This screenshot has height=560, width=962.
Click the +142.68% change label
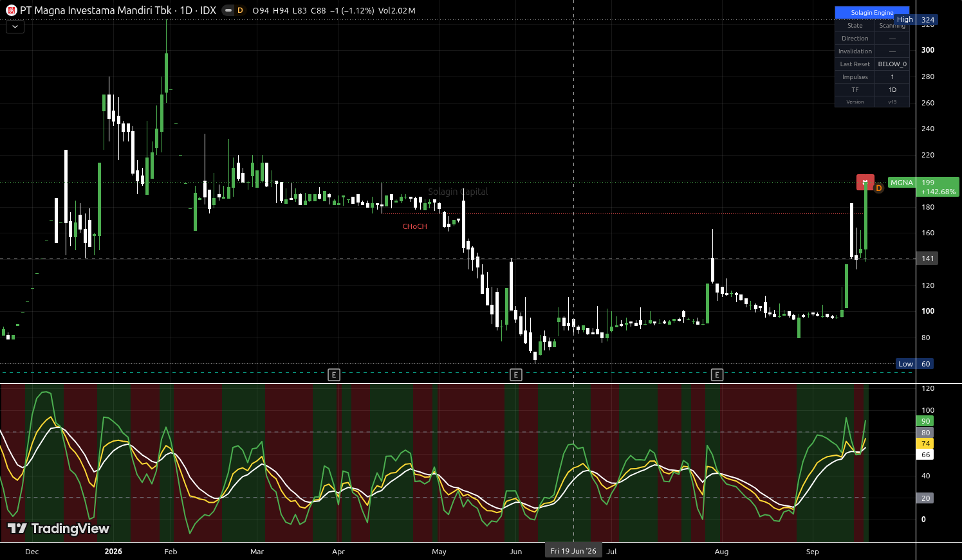pos(938,192)
